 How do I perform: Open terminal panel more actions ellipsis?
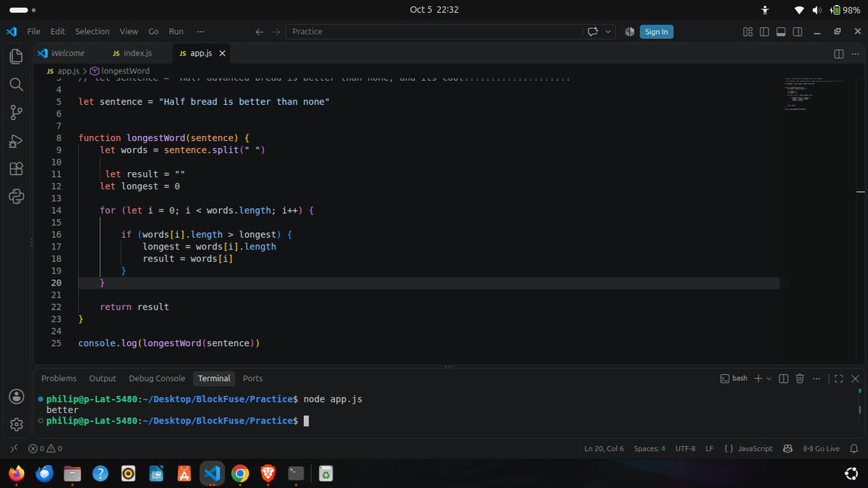pyautogui.click(x=817, y=378)
